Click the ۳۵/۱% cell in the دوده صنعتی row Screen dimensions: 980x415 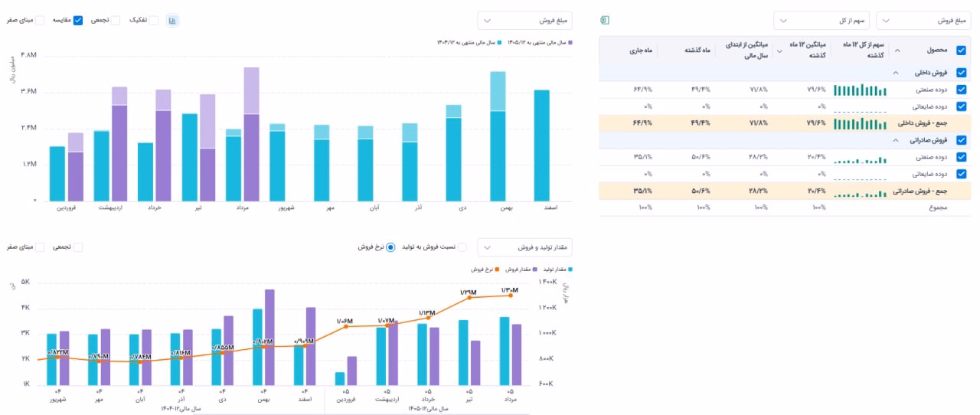click(x=642, y=157)
